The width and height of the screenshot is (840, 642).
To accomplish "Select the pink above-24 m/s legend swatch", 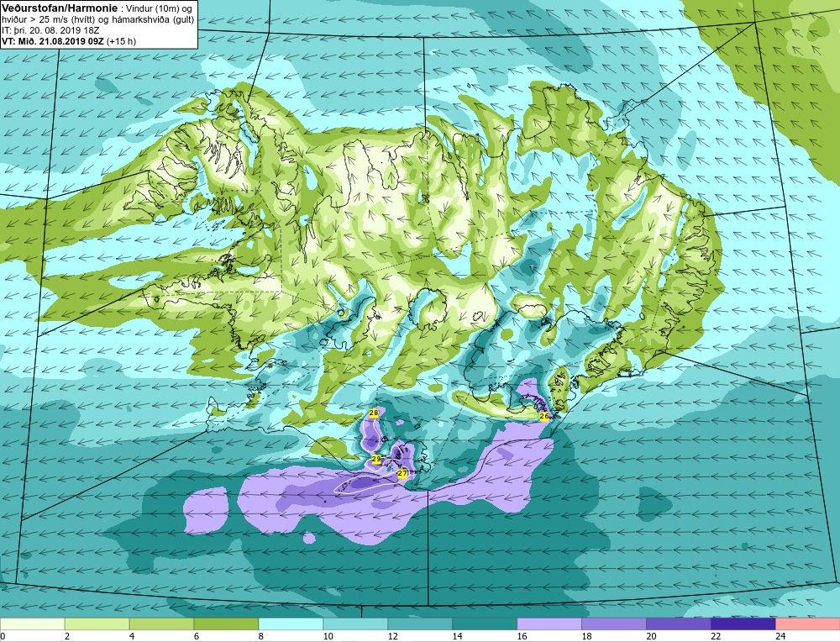I will click(x=807, y=624).
